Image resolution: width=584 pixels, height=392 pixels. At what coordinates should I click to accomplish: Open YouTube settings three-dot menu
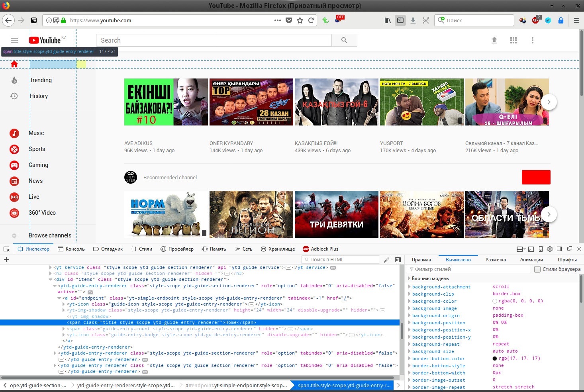click(533, 40)
